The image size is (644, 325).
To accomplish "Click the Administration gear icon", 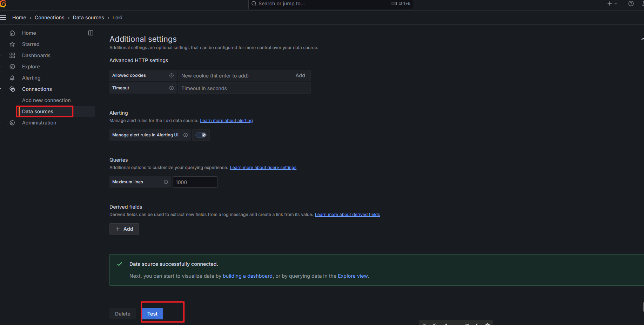I will [12, 123].
